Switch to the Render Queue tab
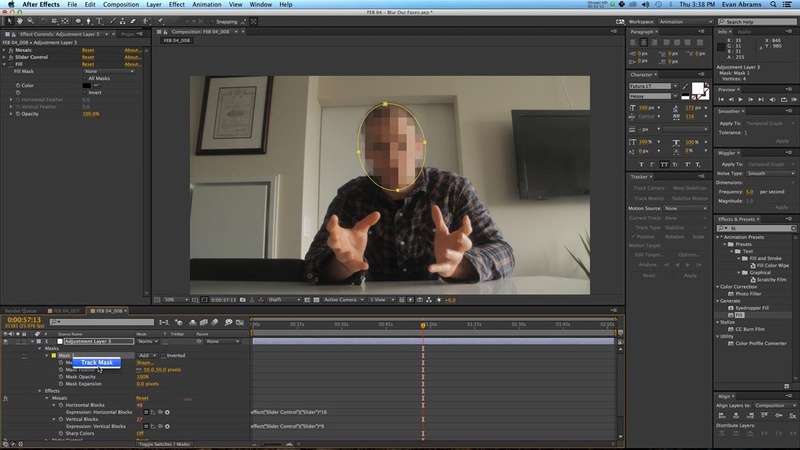The height and width of the screenshot is (450, 800). 22,310
